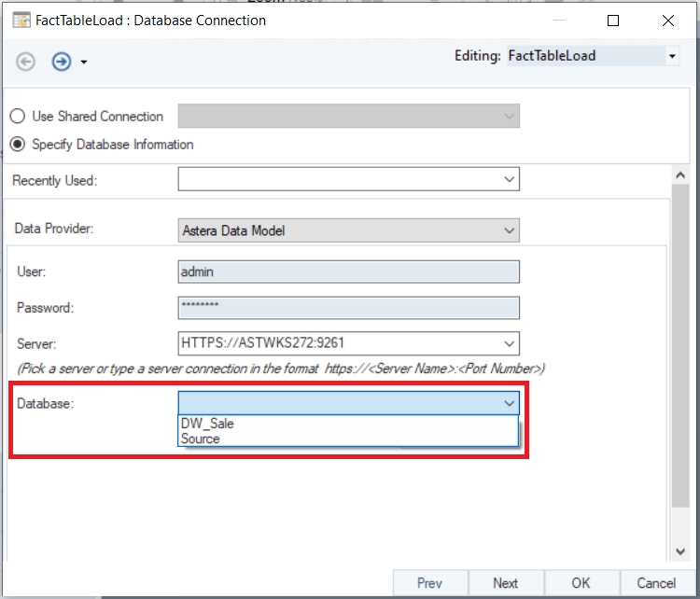The image size is (700, 599).
Task: Click the Cancel button
Action: coord(656,583)
